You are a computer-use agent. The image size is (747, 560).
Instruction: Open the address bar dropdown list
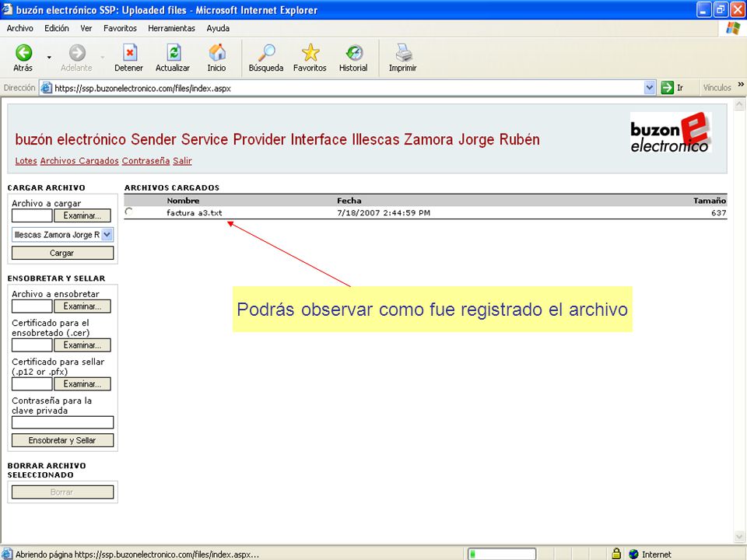coord(649,88)
